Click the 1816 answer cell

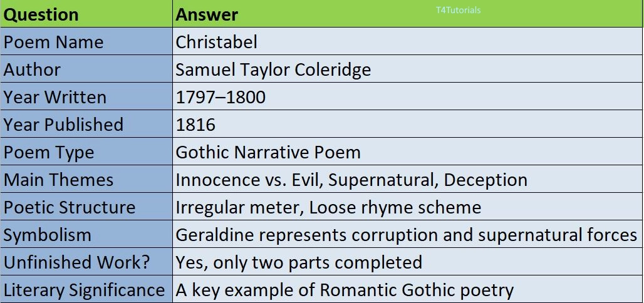(408, 123)
